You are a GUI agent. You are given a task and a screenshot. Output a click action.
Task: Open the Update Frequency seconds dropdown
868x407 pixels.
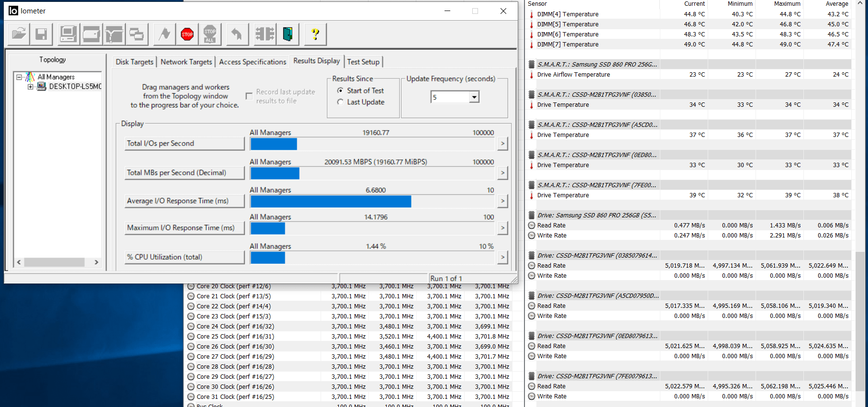point(474,97)
